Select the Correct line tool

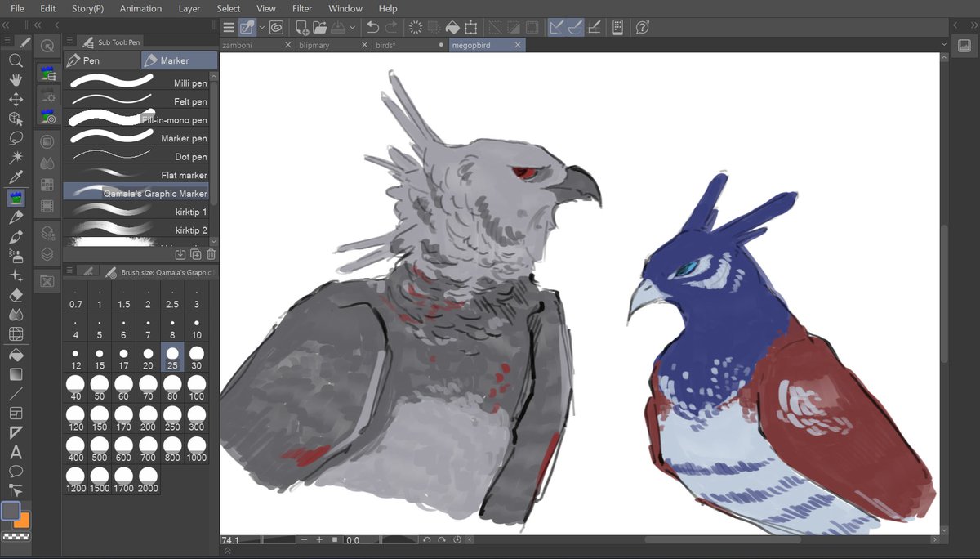point(16,491)
